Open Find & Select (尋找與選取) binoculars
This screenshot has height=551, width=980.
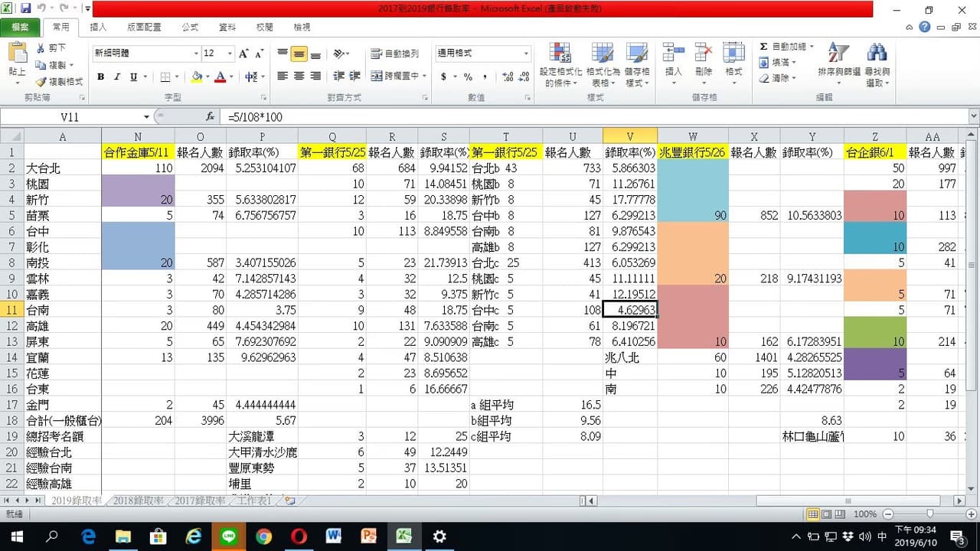click(877, 65)
